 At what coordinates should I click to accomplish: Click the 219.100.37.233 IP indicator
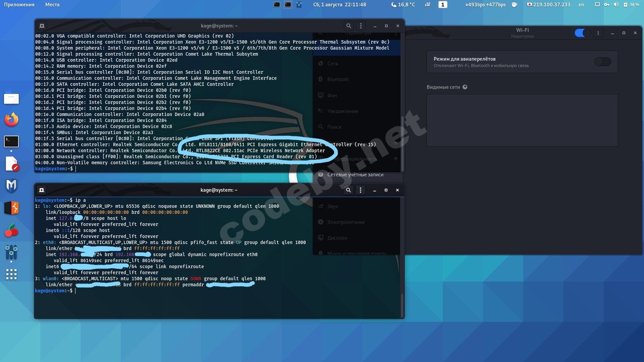pos(549,4)
